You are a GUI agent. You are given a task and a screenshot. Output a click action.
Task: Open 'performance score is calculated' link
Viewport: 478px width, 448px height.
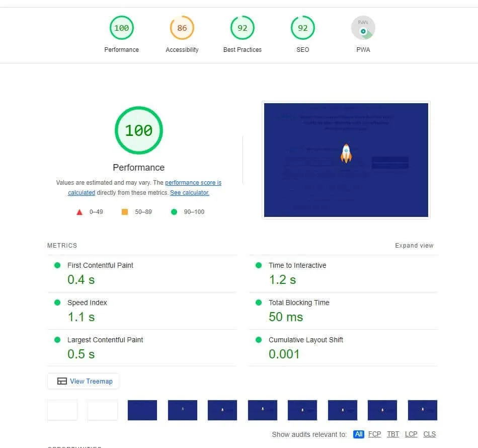click(x=193, y=183)
